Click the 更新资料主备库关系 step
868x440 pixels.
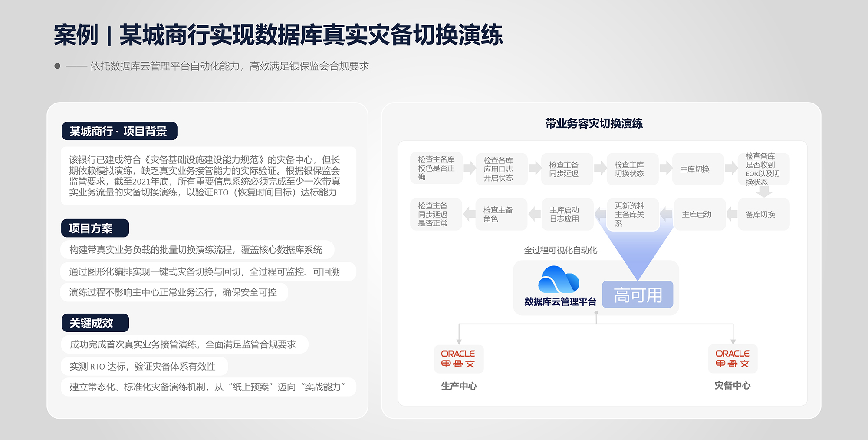(x=632, y=215)
